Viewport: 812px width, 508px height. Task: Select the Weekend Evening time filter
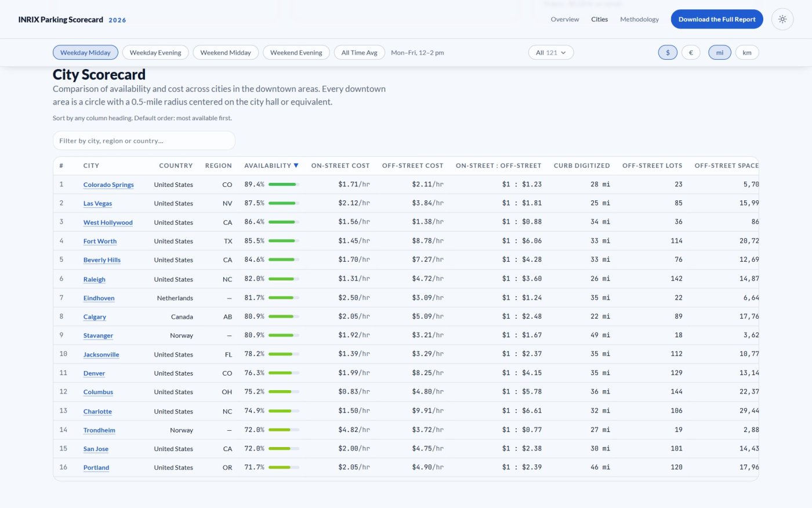[296, 52]
